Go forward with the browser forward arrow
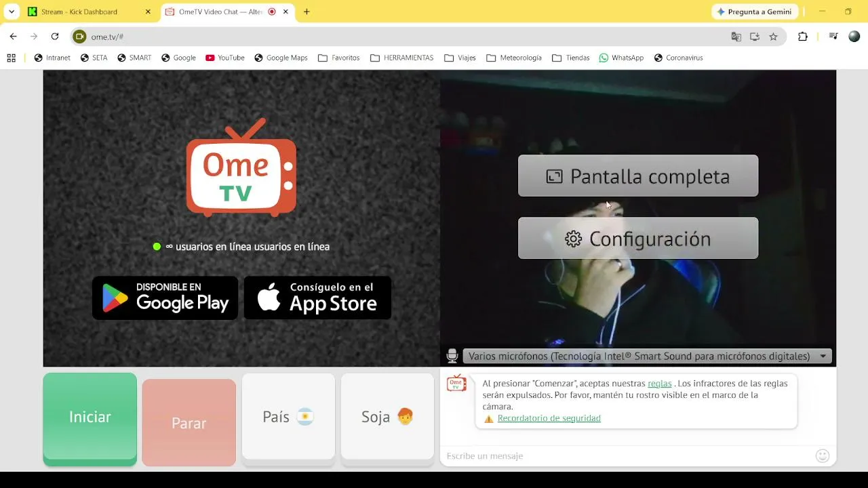 pyautogui.click(x=34, y=37)
